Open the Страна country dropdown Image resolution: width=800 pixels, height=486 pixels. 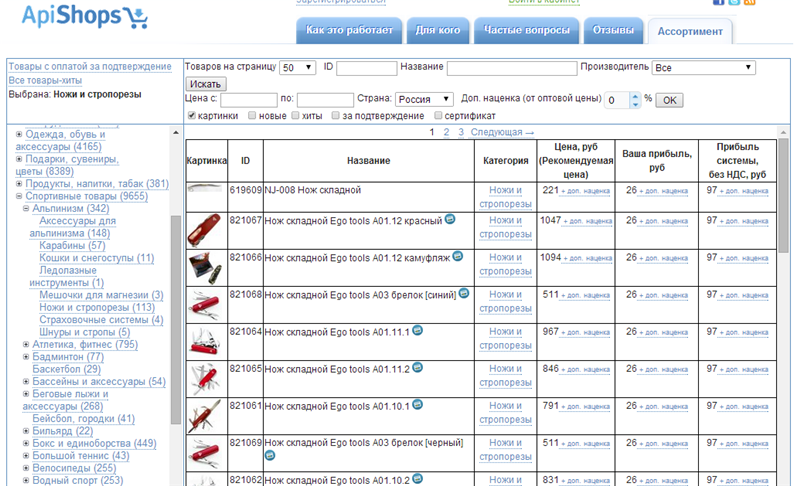(x=424, y=100)
